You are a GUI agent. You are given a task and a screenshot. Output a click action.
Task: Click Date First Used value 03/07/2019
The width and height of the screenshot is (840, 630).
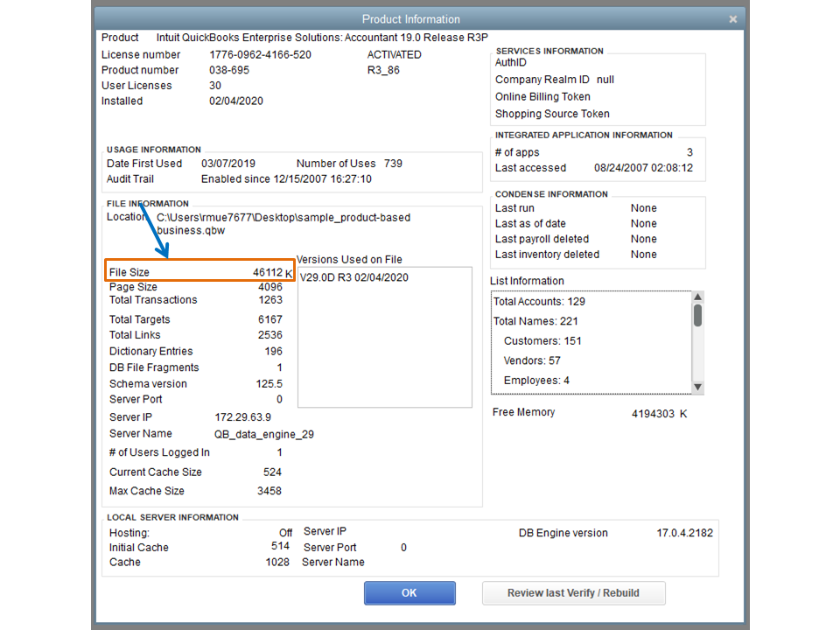pos(228,164)
